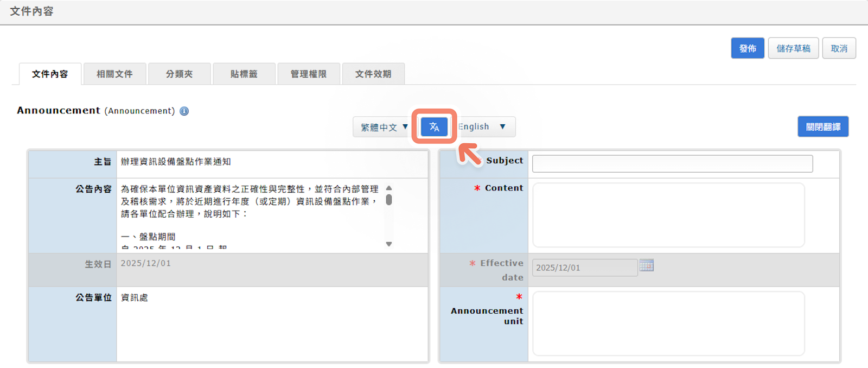Click the 公告內容 scrollbar down arrow
The image size is (868, 368).
point(389,244)
